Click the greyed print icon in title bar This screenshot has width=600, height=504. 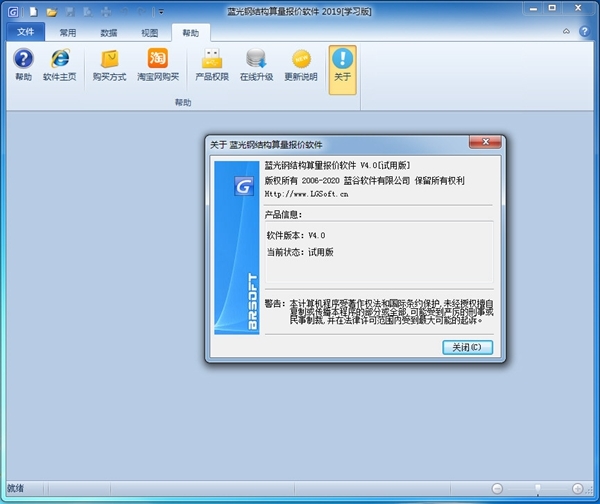106,12
